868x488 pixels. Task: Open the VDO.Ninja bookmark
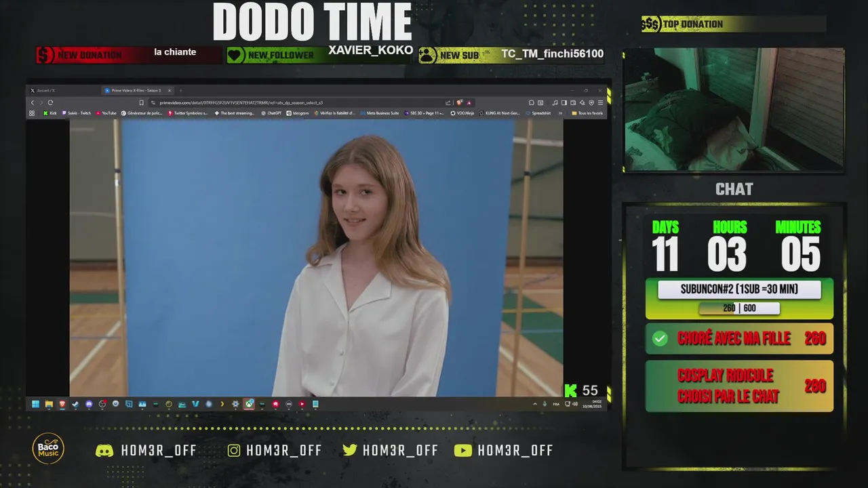(x=462, y=113)
